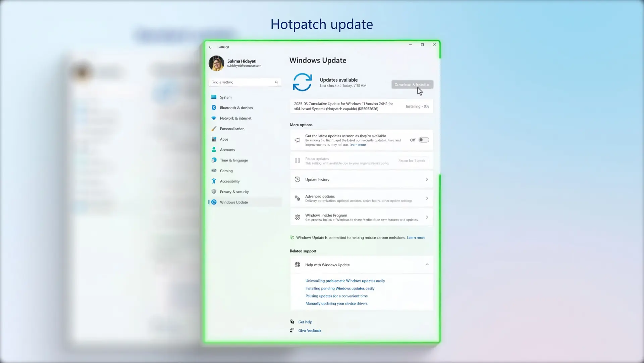This screenshot has height=363, width=644.
Task: Go to Personalization page
Action: coord(232,129)
